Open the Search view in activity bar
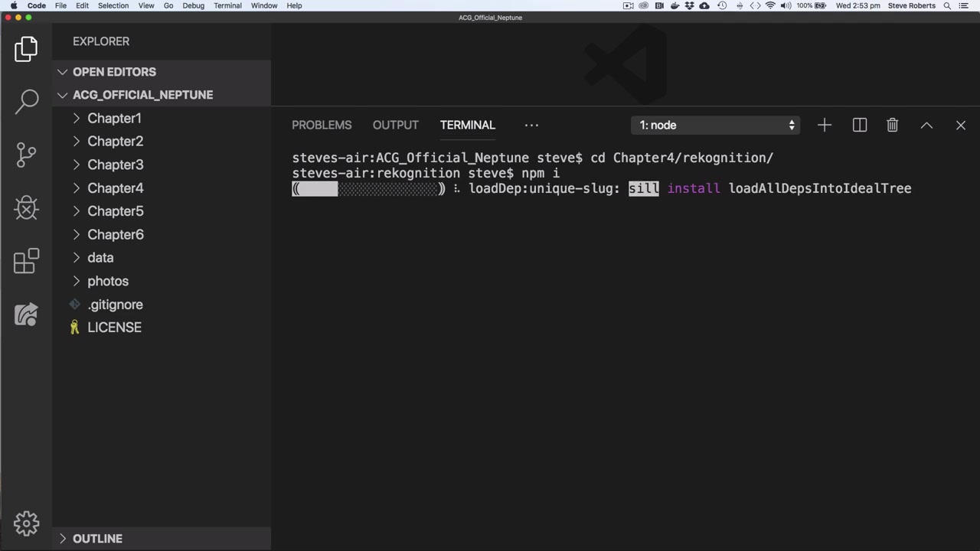Viewport: 980px width, 551px height. tap(26, 101)
